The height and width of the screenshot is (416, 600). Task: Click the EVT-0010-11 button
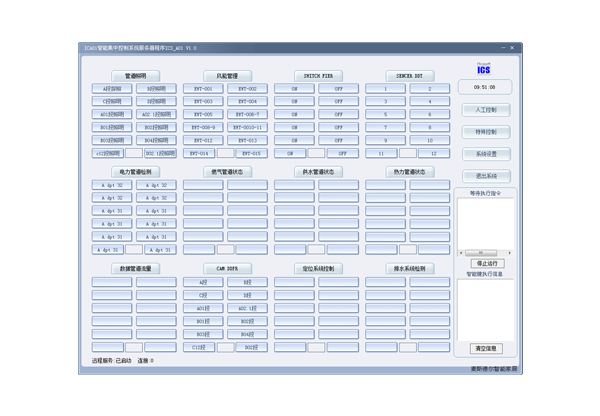click(247, 128)
